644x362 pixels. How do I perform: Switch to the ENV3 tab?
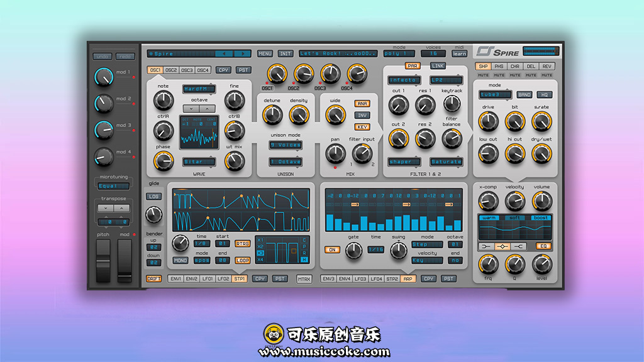(x=328, y=278)
